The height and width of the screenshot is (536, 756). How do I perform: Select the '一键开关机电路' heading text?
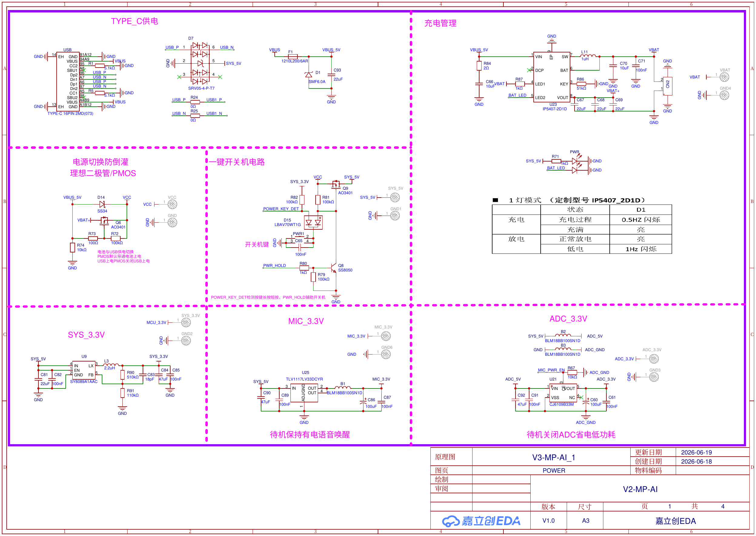coord(237,162)
